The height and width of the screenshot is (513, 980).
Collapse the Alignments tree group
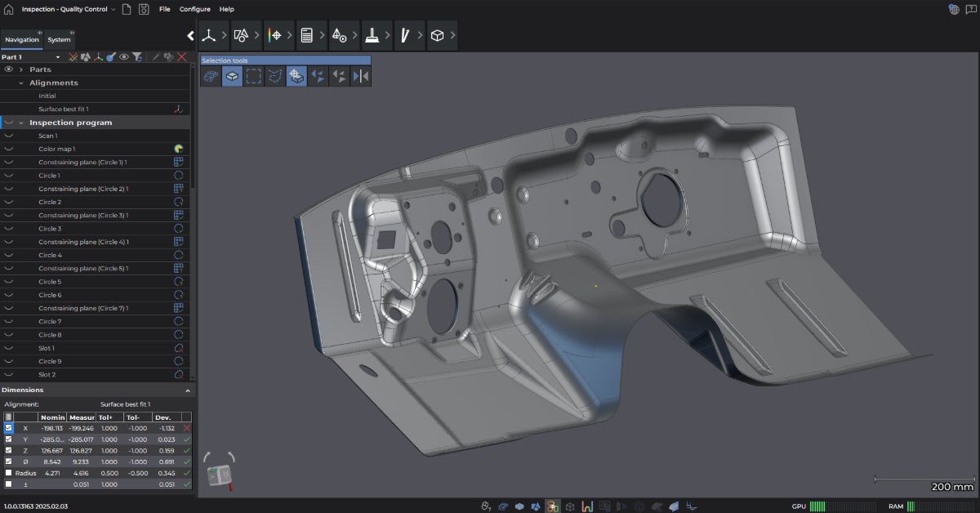coord(21,83)
